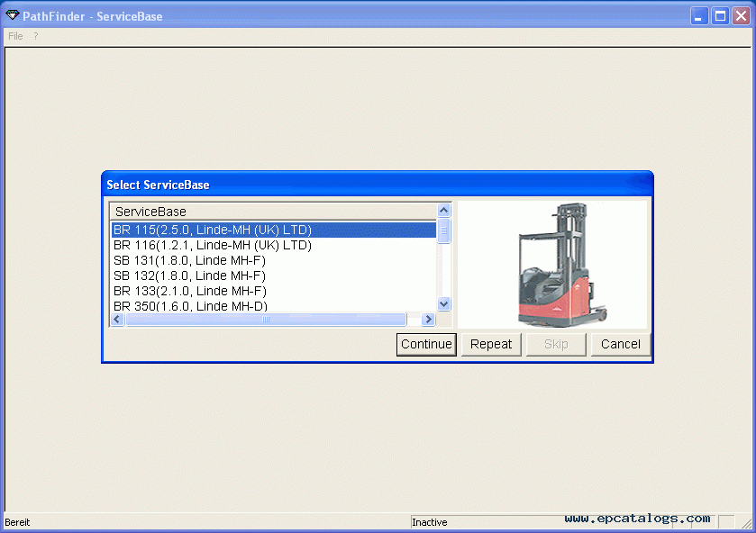Close the PathFinder window
This screenshot has width=756, height=533.
click(x=741, y=16)
